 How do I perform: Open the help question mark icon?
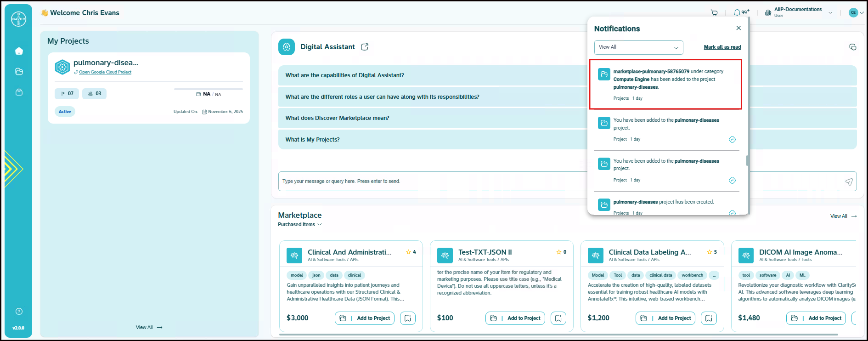tap(19, 312)
